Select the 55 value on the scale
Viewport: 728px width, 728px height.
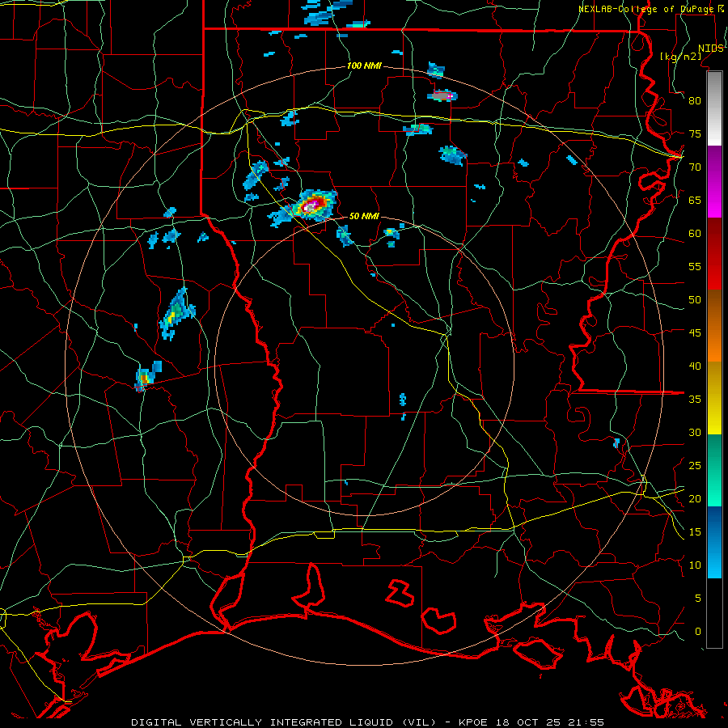tap(695, 266)
